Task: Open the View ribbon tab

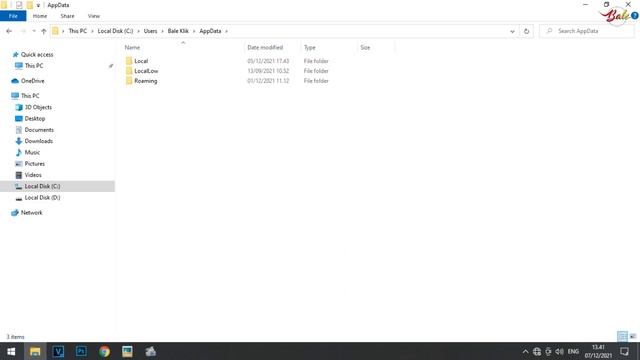Action: tap(93, 16)
